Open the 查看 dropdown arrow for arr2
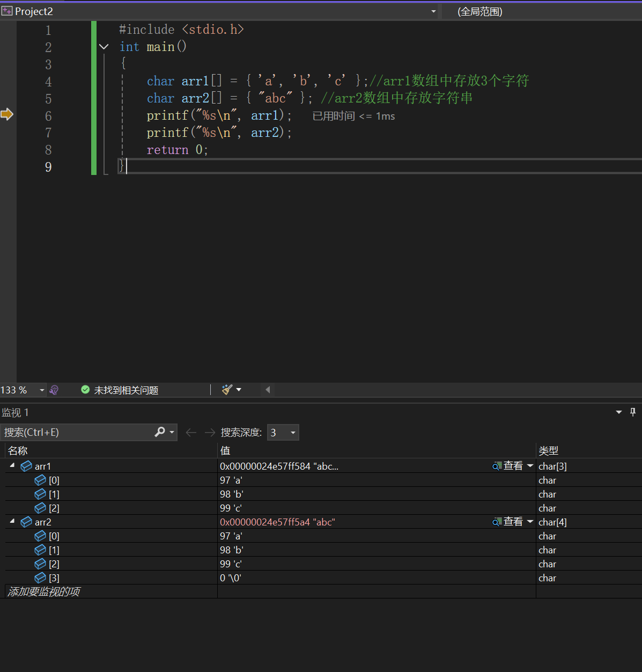642x672 pixels. pyautogui.click(x=530, y=522)
